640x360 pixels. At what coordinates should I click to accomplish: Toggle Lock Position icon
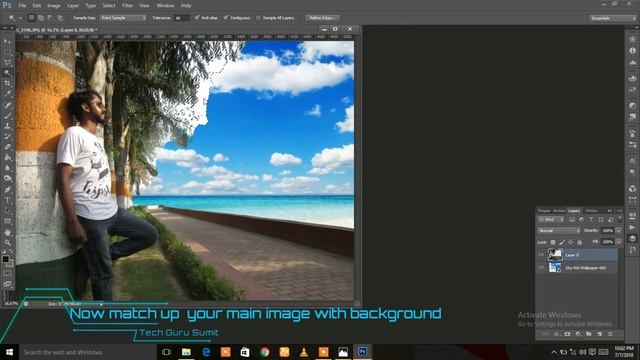(x=571, y=242)
